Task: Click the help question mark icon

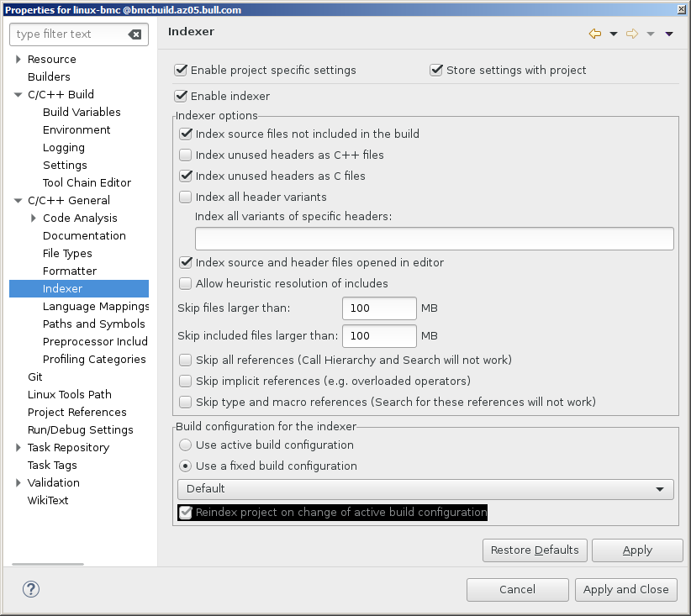Action: [x=31, y=589]
